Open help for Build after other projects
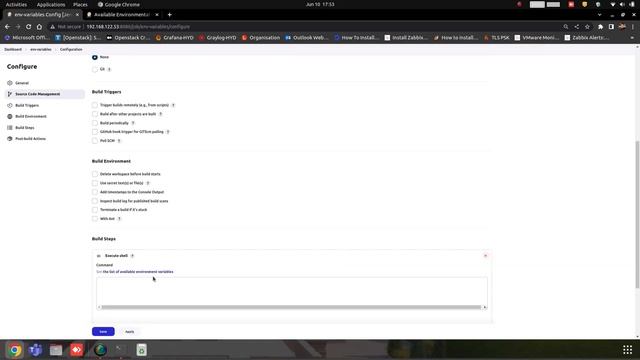Screen dimensions: 640x360 160,114
